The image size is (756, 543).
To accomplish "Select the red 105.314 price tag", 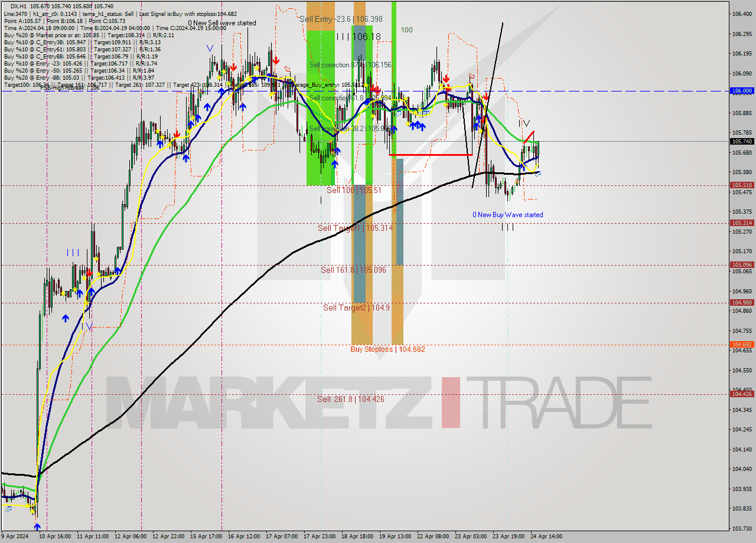I will pos(742,223).
